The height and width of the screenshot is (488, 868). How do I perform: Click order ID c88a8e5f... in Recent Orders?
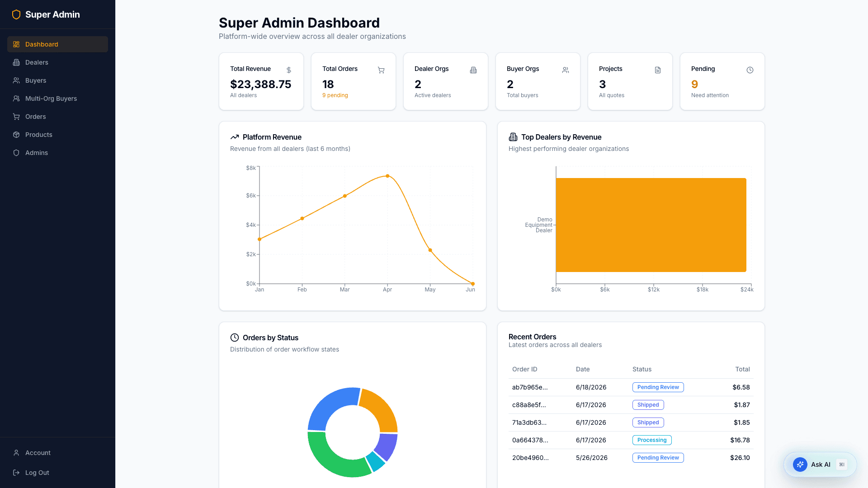[529, 405]
